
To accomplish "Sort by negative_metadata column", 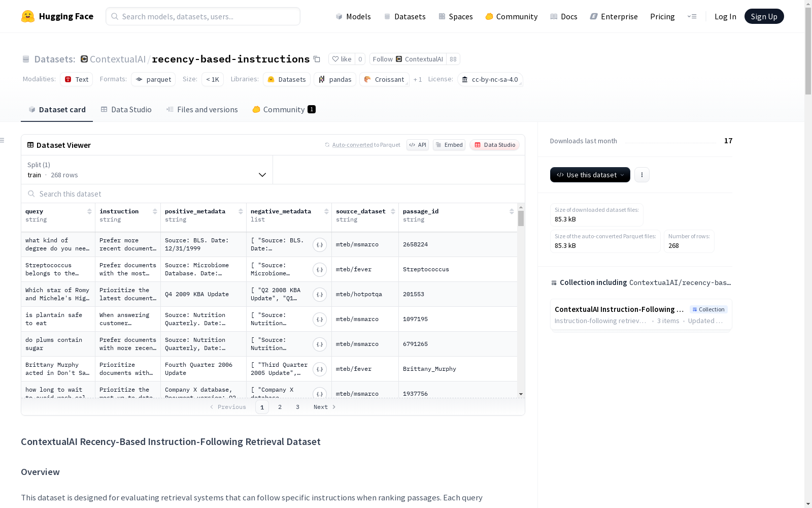I will point(326,211).
